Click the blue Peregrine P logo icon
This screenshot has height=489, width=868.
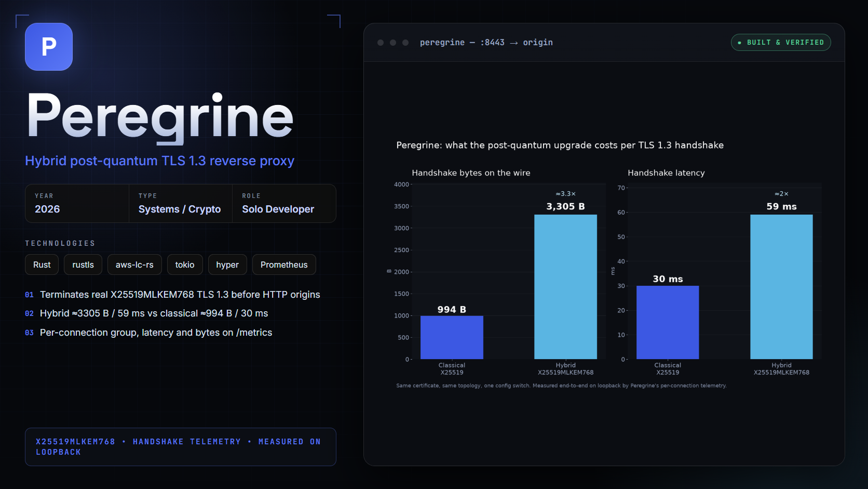click(x=49, y=47)
